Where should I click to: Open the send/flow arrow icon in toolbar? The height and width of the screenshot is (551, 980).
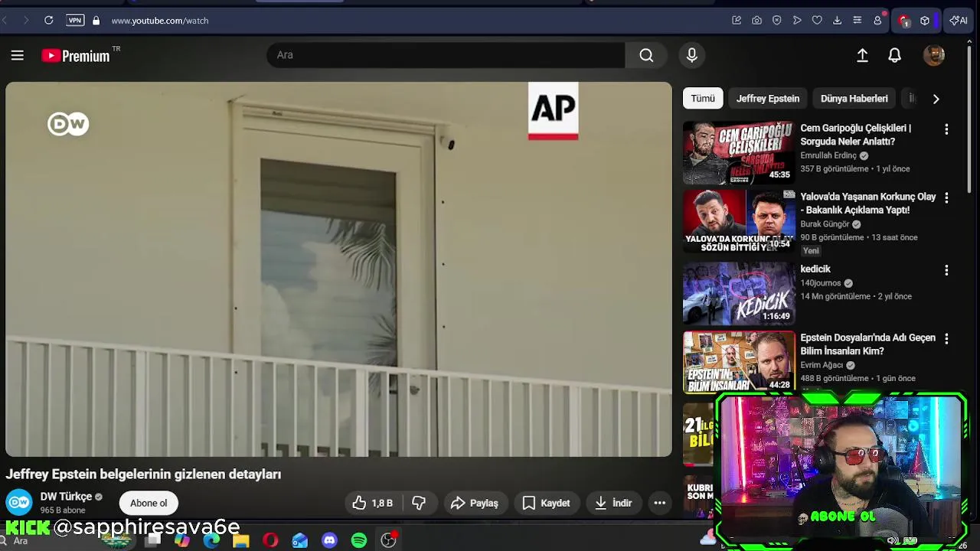797,21
